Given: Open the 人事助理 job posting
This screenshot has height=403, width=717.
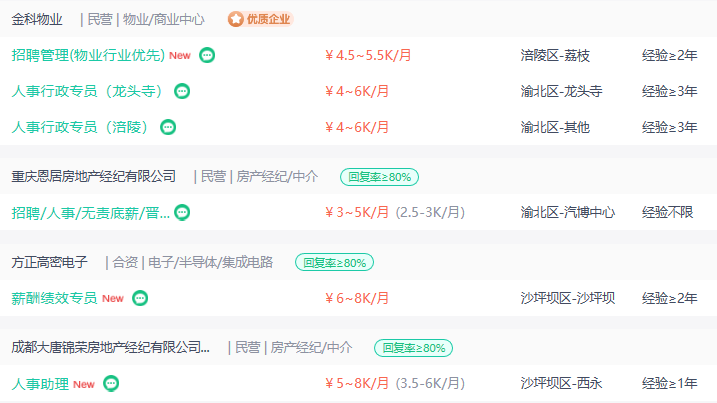Looking at the screenshot, I should coord(40,383).
